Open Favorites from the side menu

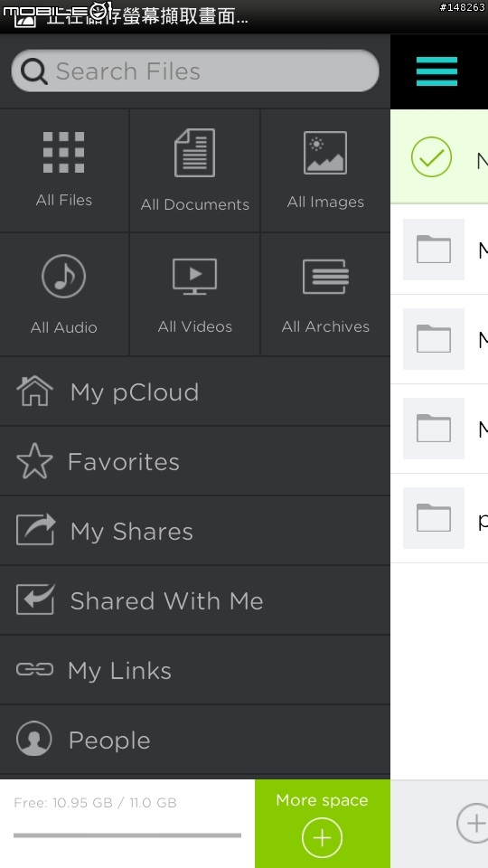[x=195, y=462]
